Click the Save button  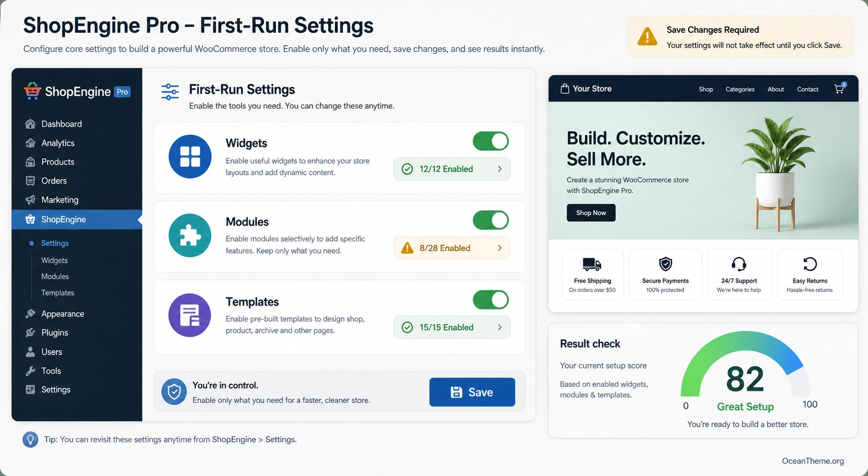click(x=472, y=392)
